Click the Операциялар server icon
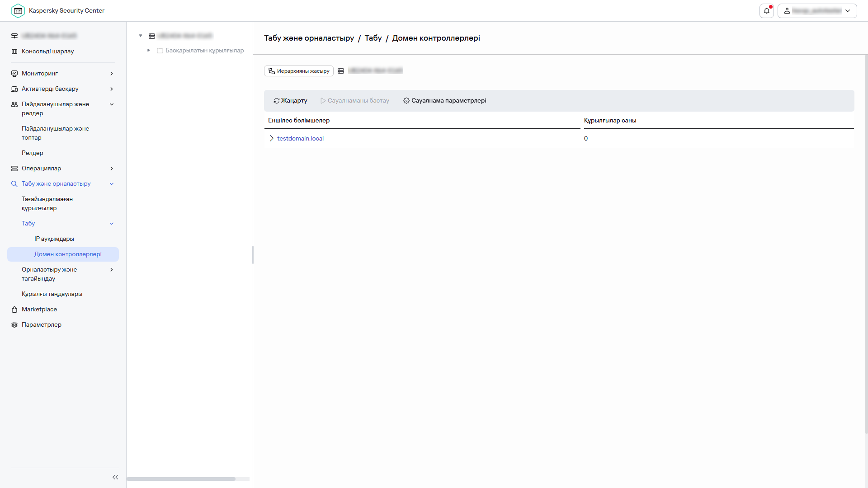The height and width of the screenshot is (488, 868). click(14, 169)
